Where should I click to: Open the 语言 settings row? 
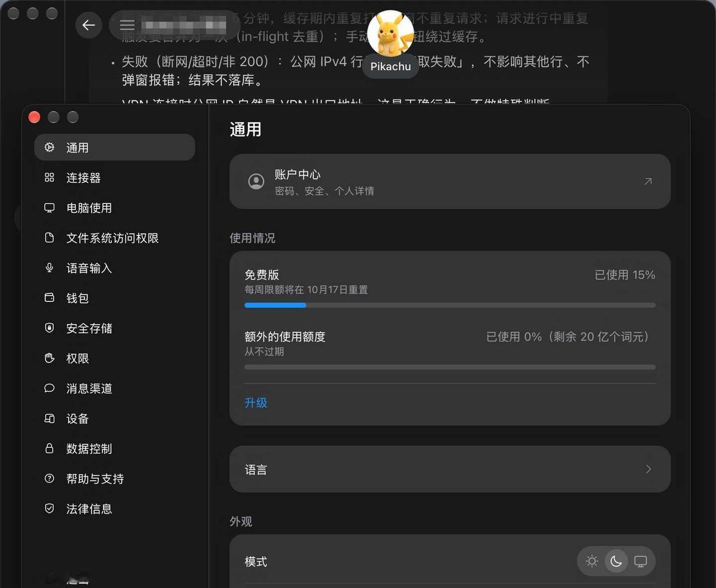[x=450, y=469]
